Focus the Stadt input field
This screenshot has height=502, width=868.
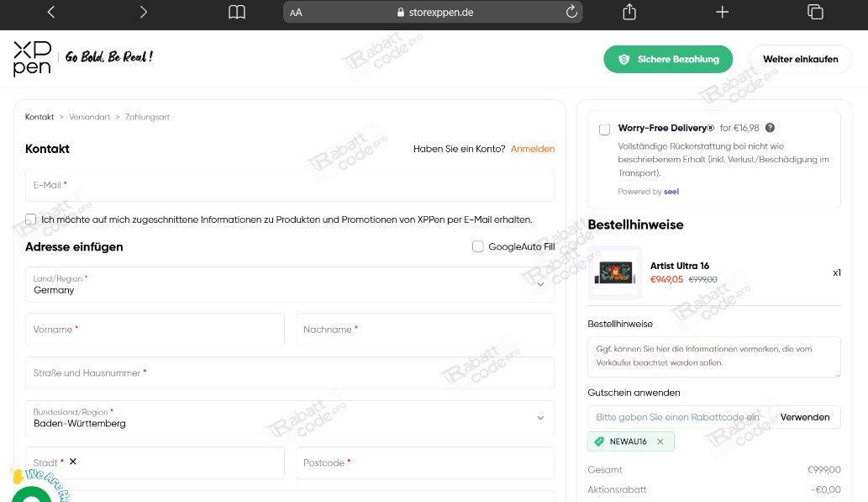coord(155,462)
